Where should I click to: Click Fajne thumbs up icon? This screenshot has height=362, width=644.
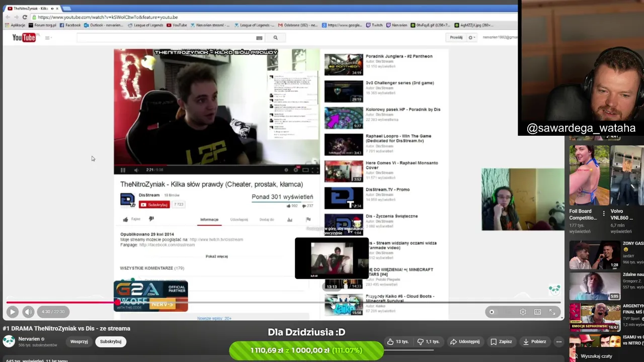(x=126, y=219)
